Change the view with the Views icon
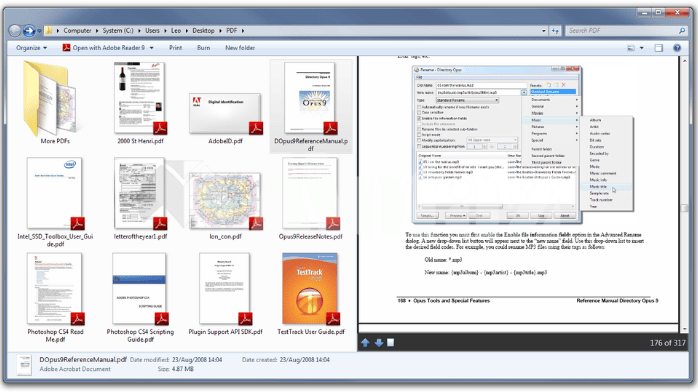The image size is (698, 392). (631, 48)
